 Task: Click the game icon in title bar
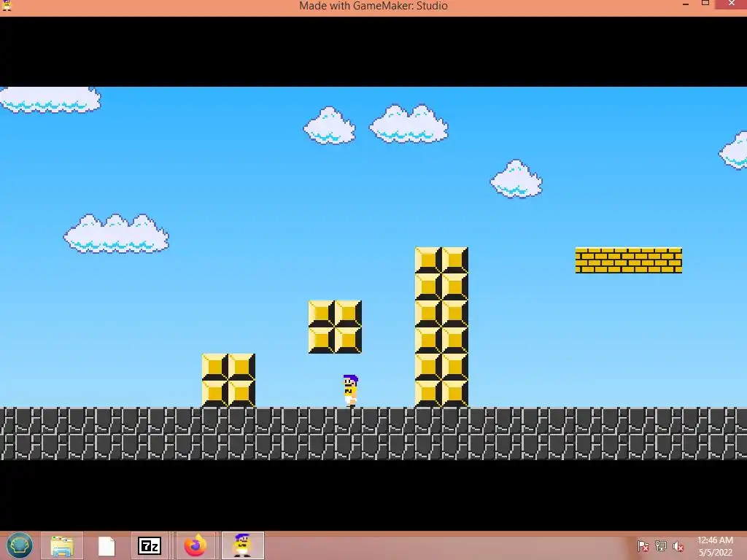coord(7,5)
